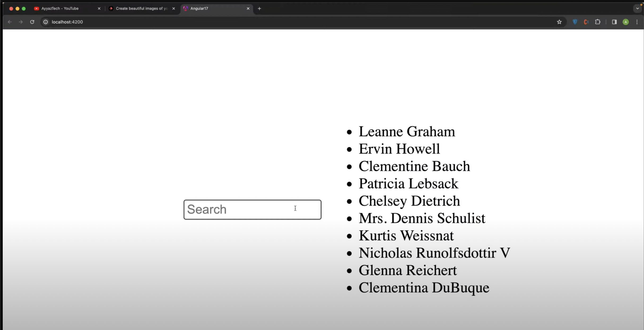The image size is (644, 330).
Task: Click the browser forward arrow
Action: [x=21, y=22]
